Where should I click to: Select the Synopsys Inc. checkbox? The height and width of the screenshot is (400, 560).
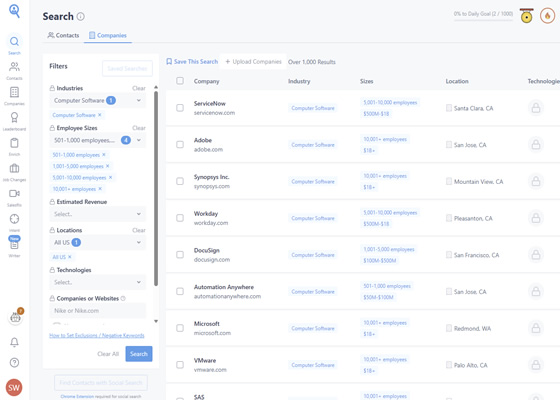pos(180,181)
